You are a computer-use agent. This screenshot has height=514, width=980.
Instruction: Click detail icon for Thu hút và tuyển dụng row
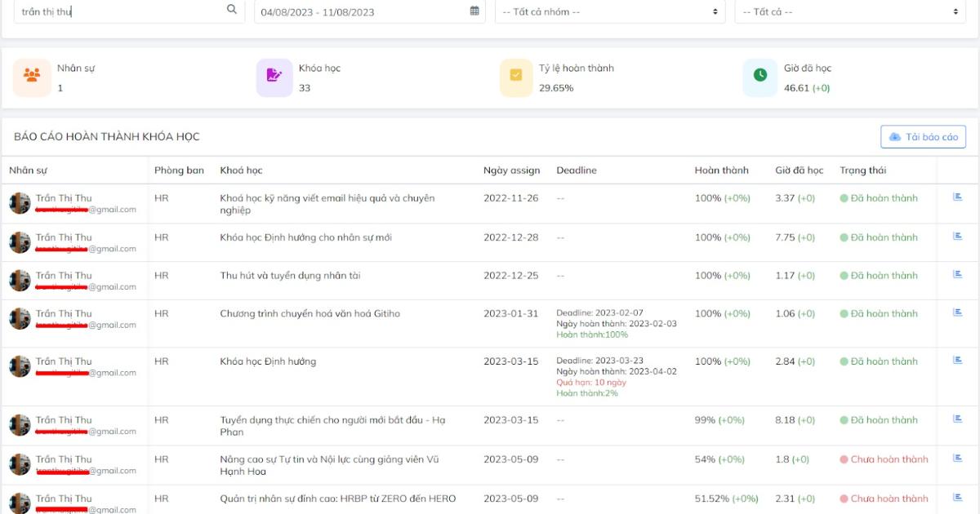[x=958, y=275]
